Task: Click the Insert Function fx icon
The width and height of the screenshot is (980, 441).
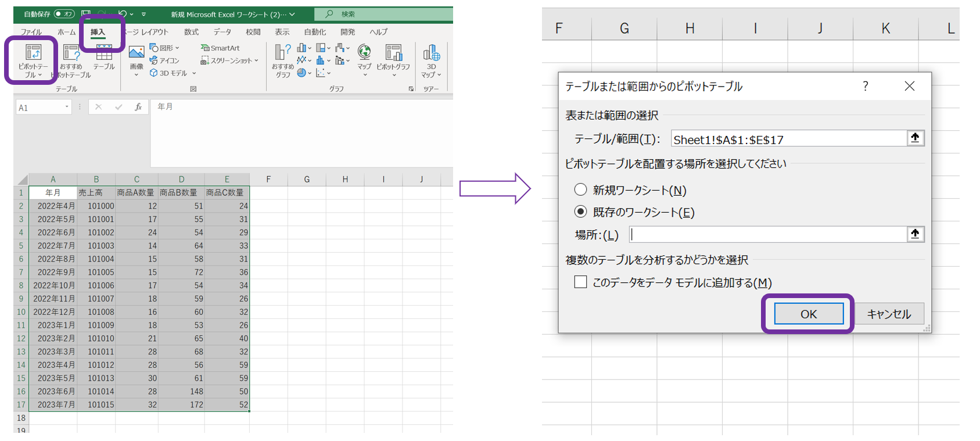Action: click(138, 107)
